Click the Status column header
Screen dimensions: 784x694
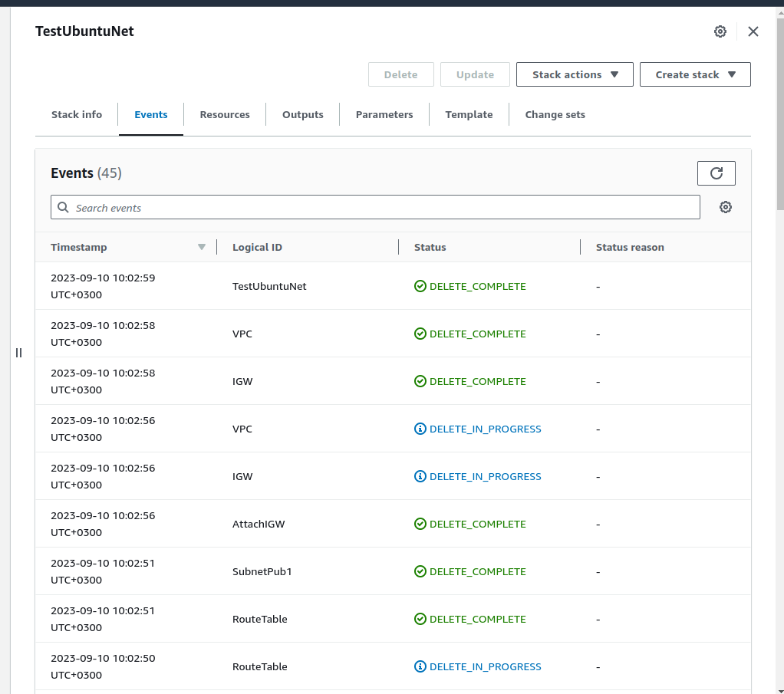(430, 247)
